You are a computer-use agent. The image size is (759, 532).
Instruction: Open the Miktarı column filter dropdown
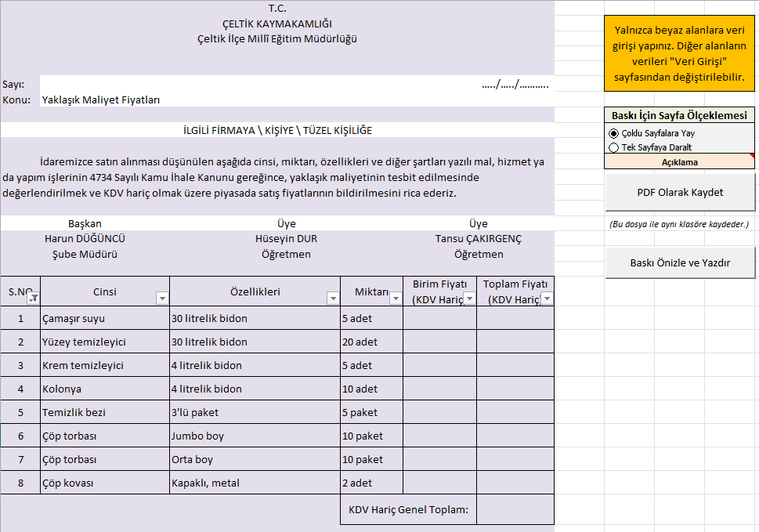(396, 299)
